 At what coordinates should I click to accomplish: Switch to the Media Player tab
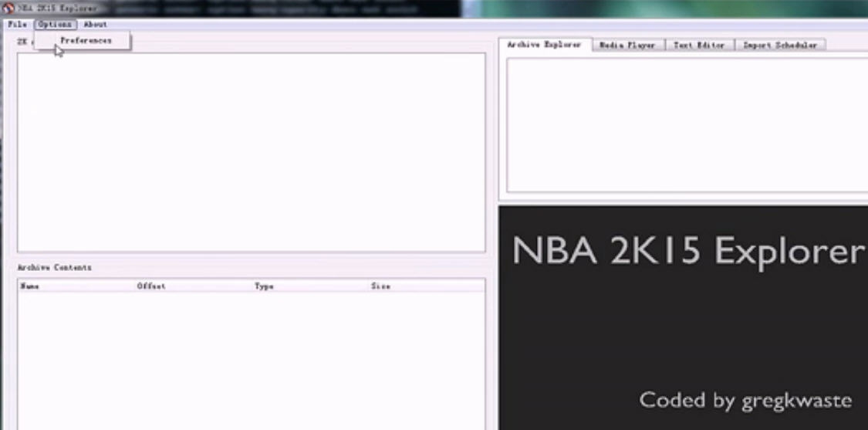[628, 46]
